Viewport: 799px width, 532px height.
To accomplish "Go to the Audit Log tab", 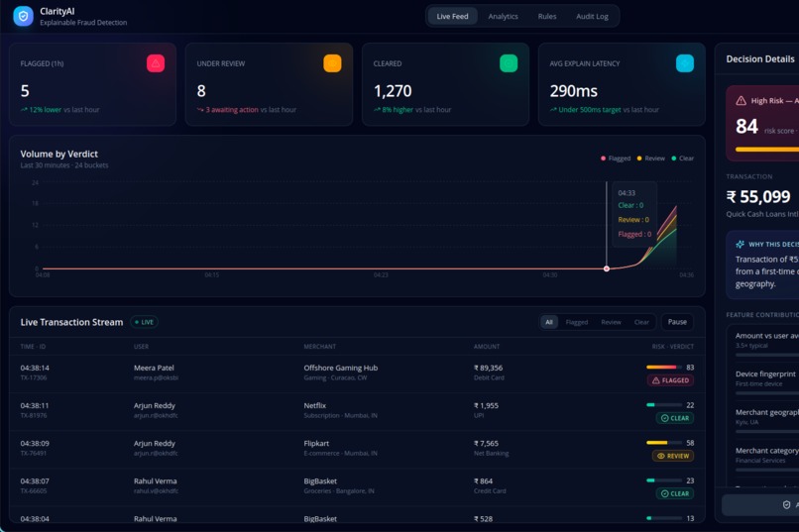I will (592, 16).
